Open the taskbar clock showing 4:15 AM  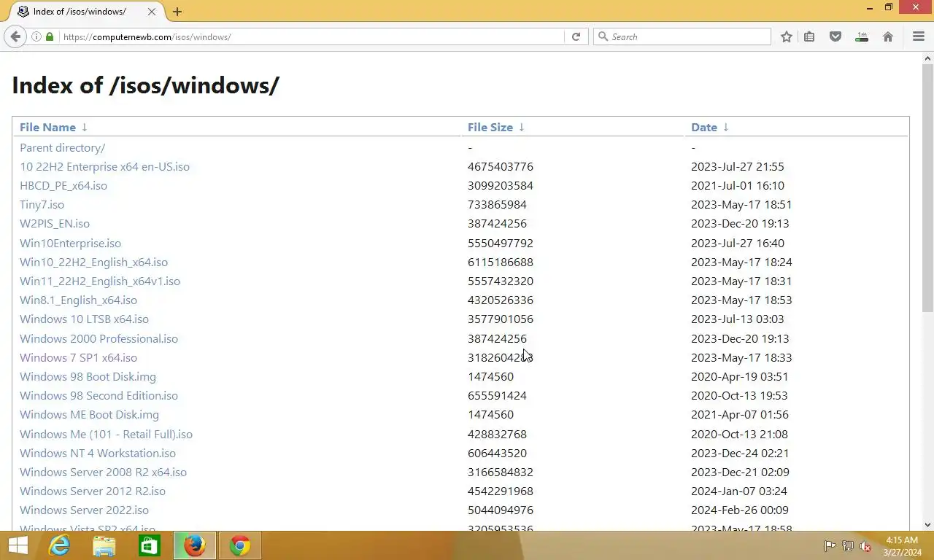pyautogui.click(x=902, y=546)
